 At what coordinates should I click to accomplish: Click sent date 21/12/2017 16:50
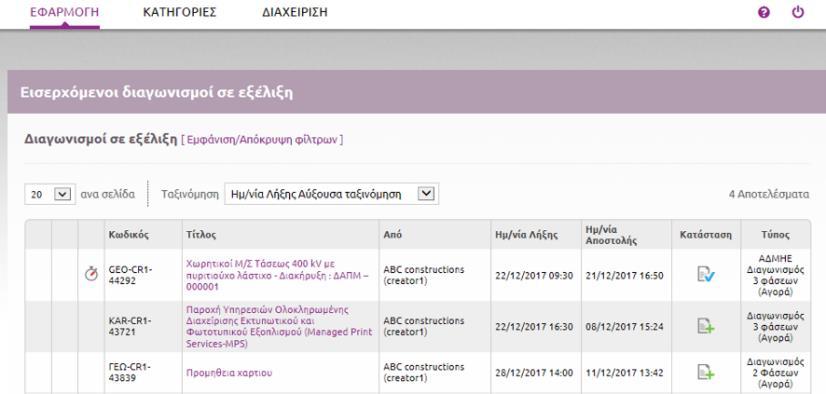[x=625, y=275]
